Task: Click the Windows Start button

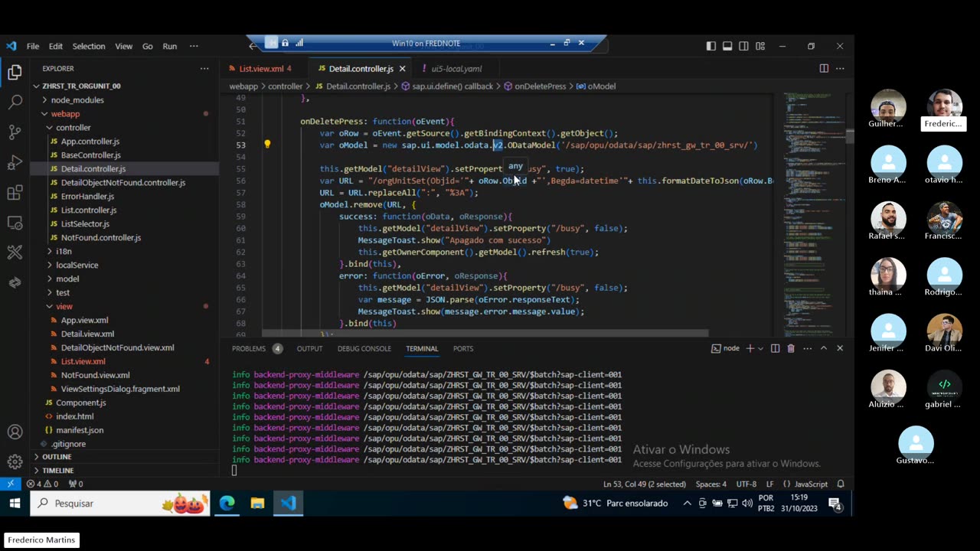Action: point(15,503)
